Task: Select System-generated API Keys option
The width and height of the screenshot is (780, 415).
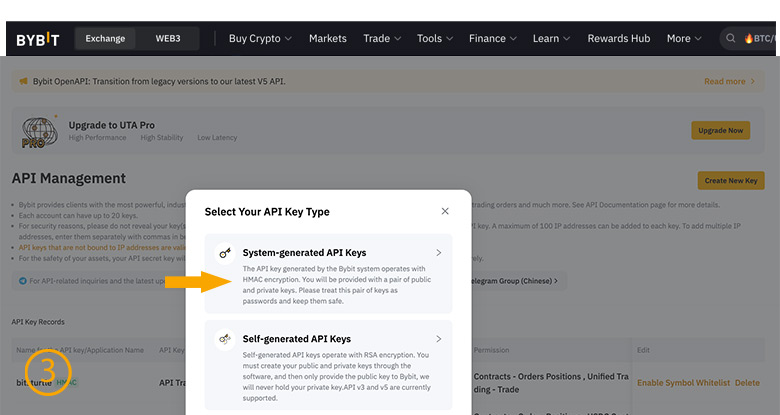Action: pyautogui.click(x=328, y=273)
